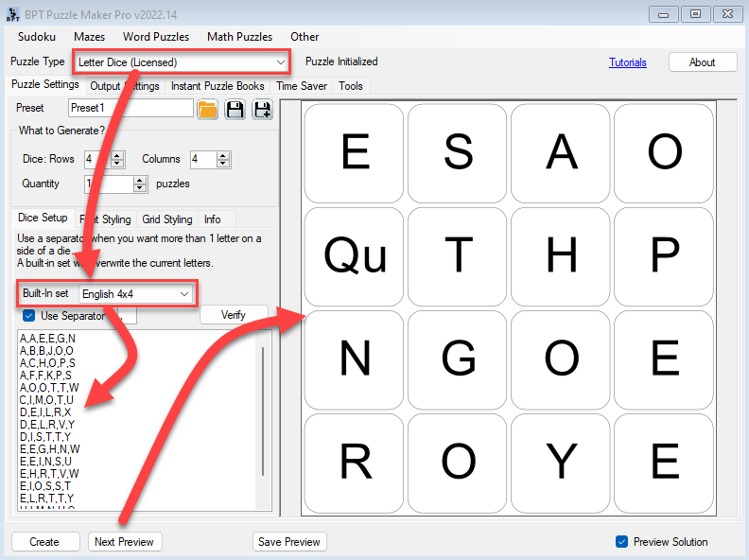
Task: Click the save-as-new preset icon with plus
Action: pyautogui.click(x=262, y=109)
